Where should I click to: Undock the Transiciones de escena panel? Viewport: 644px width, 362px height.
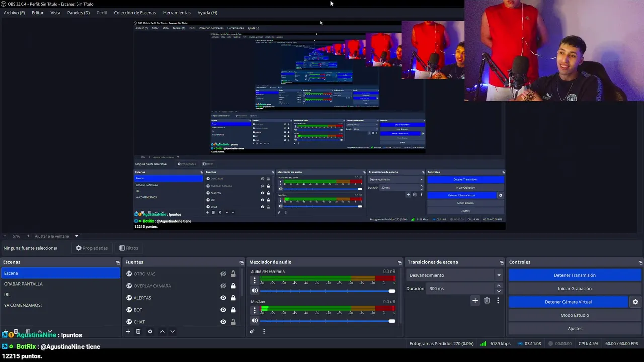pos(501,262)
